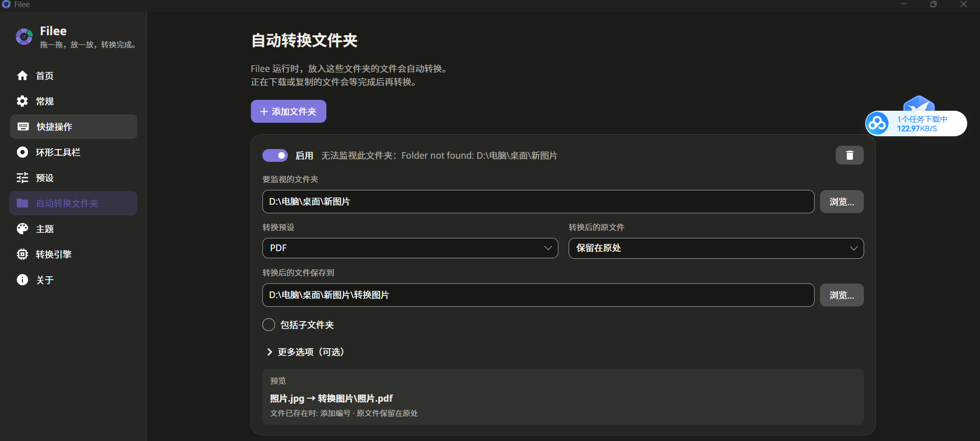
Task: Click the Filee logo icon in sidebar
Action: point(24,37)
